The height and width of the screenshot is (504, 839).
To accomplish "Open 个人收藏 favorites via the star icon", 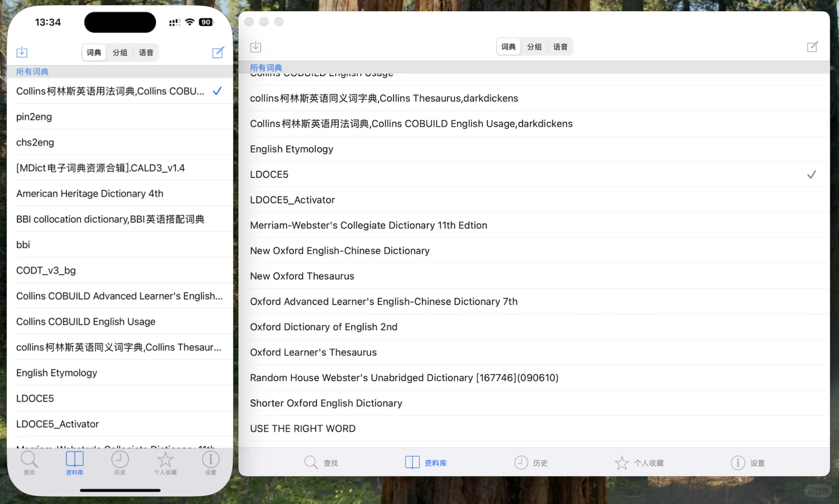I will 165,460.
